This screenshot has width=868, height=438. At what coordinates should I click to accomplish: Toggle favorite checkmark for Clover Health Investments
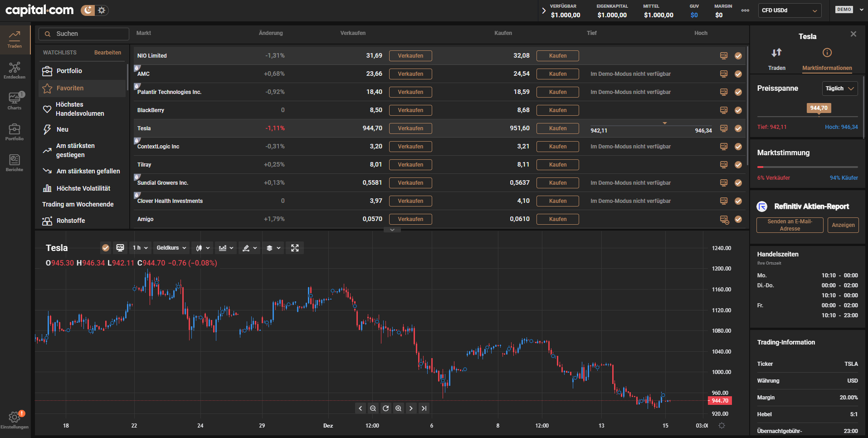(x=738, y=201)
